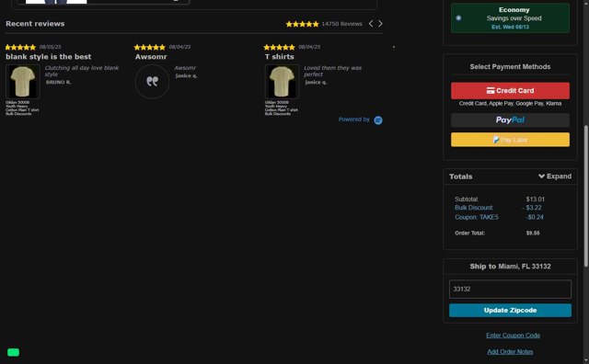The image size is (589, 364).
Task: Click the Gildan product name under T shirts review
Action: click(282, 108)
